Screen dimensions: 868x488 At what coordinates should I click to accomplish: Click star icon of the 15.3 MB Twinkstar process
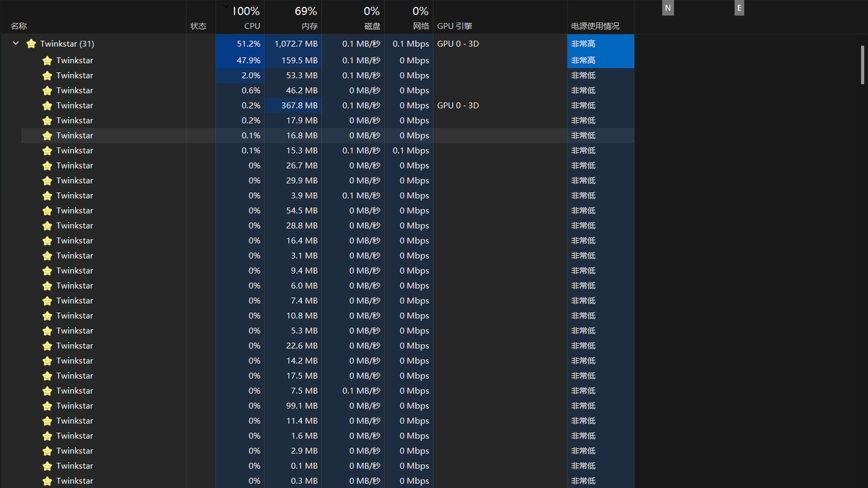[x=47, y=151]
